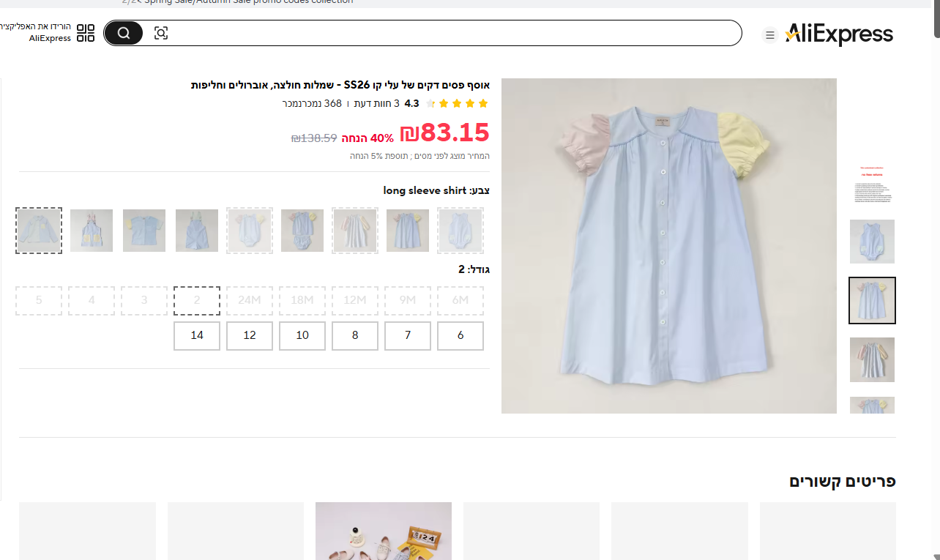Open related item with shoes photo

pos(384,531)
